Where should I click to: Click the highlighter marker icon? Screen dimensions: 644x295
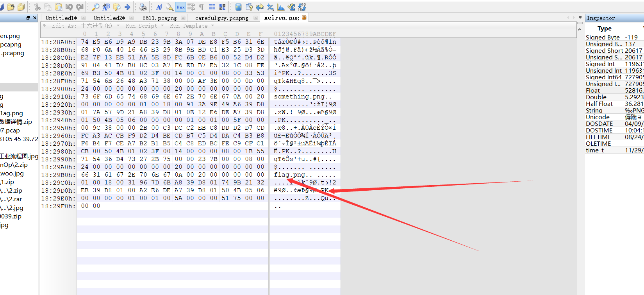(169, 7)
